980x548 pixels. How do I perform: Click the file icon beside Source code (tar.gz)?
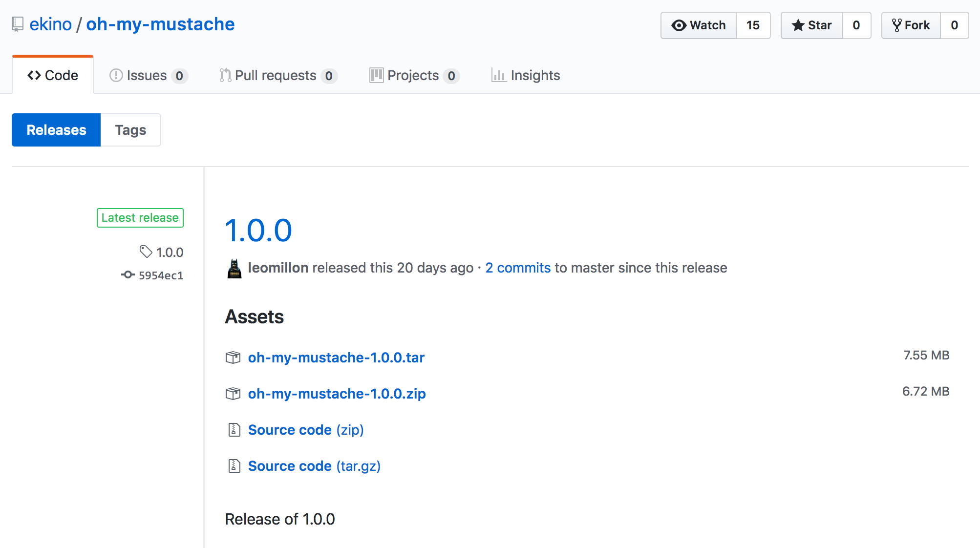pyautogui.click(x=234, y=466)
